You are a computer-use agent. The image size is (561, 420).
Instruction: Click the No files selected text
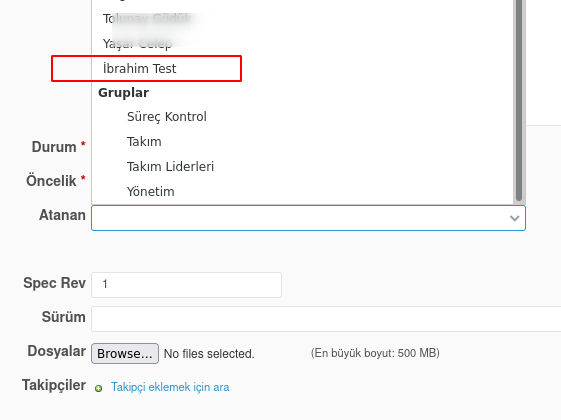(x=209, y=354)
